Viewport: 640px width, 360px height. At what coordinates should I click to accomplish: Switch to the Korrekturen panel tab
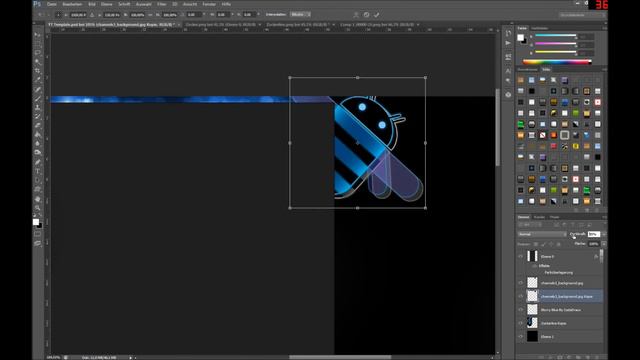tap(527, 69)
